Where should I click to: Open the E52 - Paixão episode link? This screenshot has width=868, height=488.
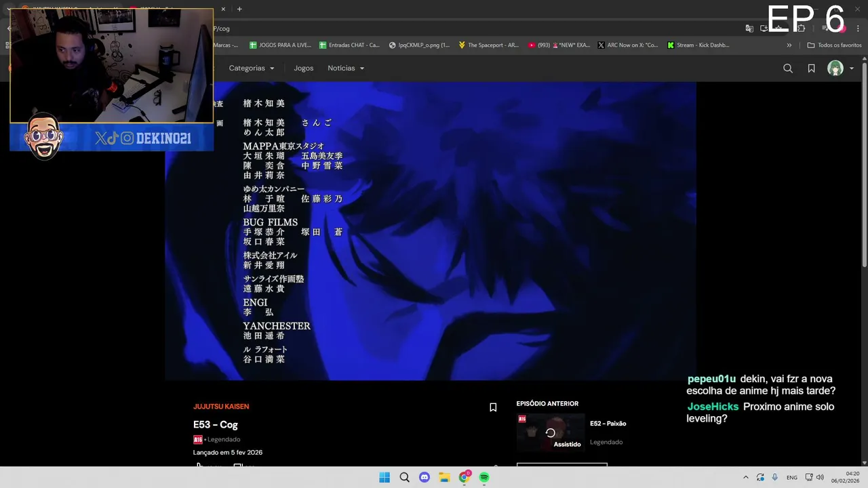coord(608,424)
